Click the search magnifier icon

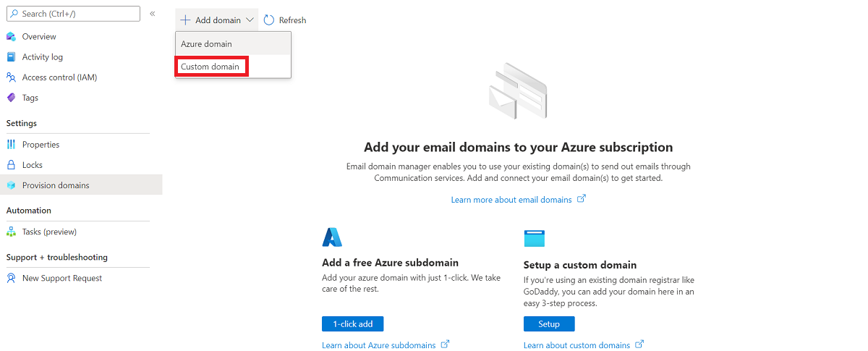click(14, 13)
